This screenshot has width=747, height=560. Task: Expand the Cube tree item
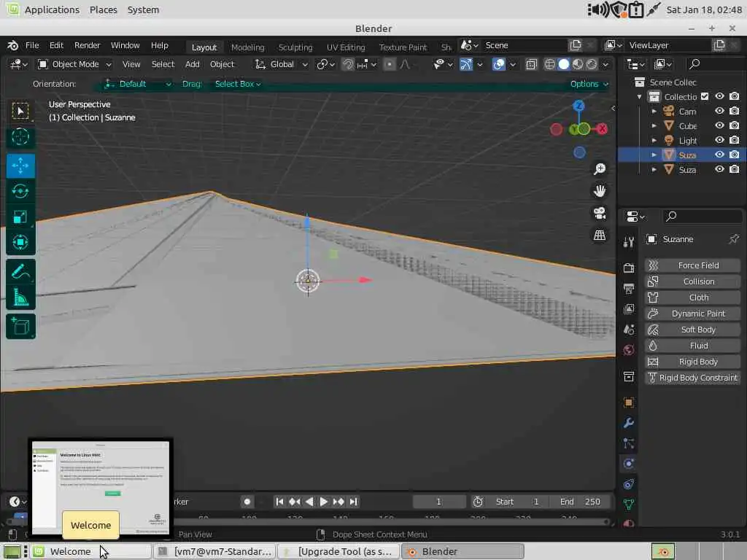click(654, 125)
